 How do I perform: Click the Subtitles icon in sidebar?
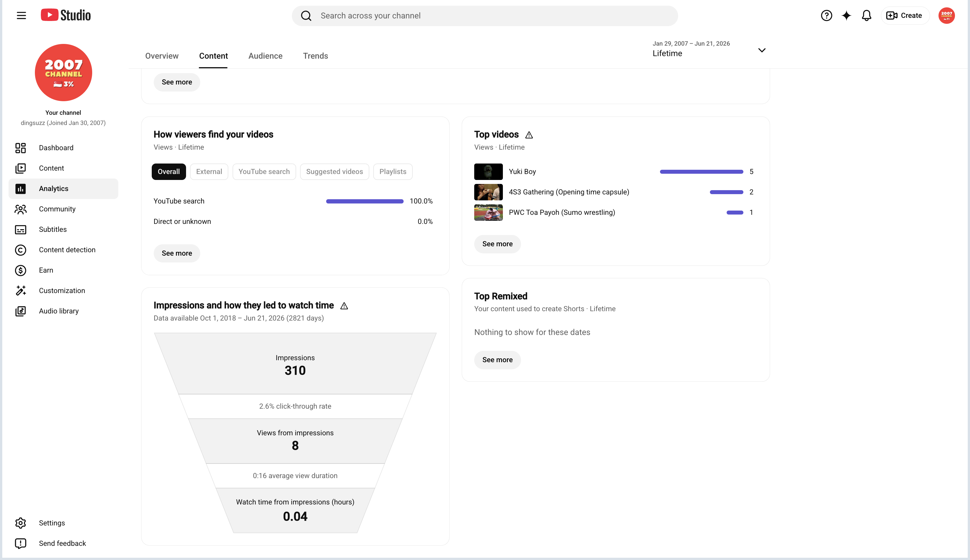click(20, 230)
